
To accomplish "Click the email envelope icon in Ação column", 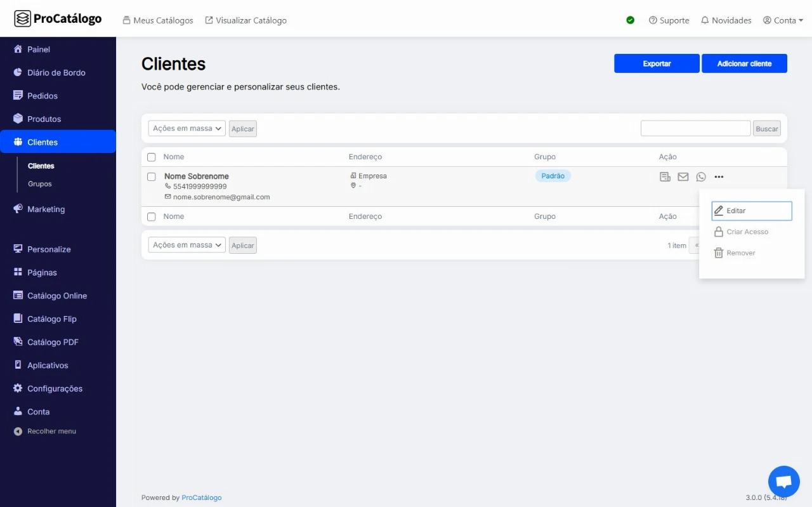I will click(x=683, y=177).
